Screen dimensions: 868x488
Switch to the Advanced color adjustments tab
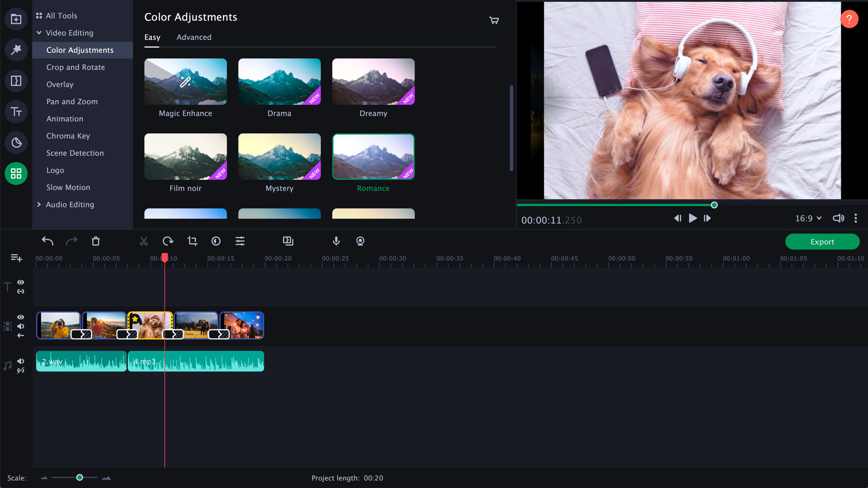[194, 37]
